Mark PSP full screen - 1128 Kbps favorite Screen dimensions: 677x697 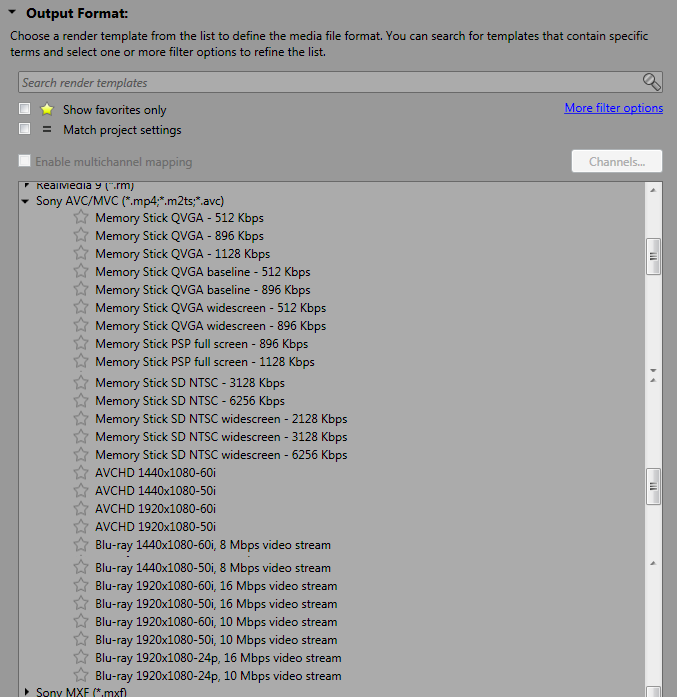[x=81, y=361]
